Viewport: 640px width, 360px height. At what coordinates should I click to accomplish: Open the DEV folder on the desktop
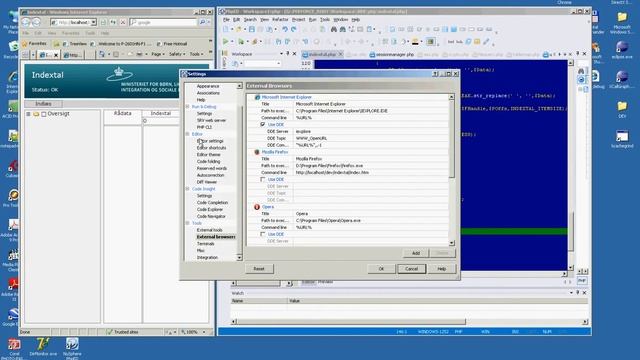coord(622,109)
